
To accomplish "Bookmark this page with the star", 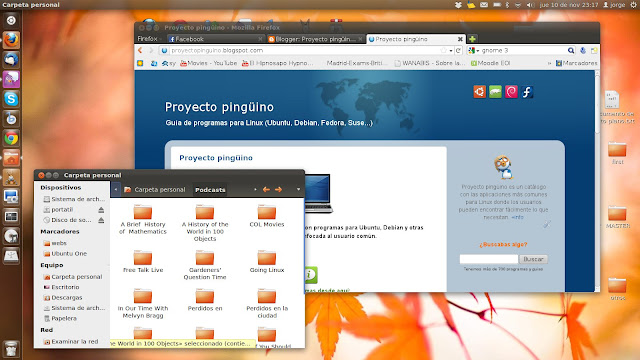I will (x=443, y=51).
